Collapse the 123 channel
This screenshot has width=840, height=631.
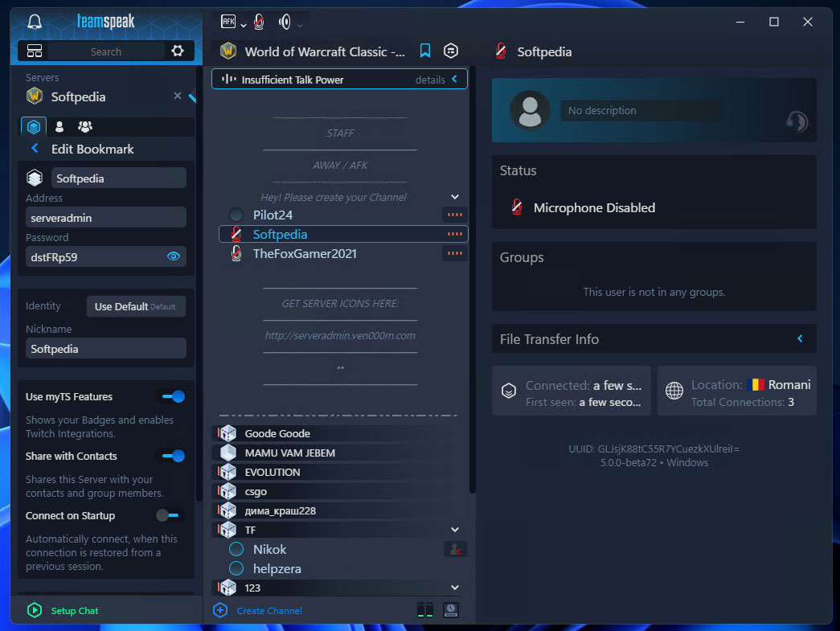pos(455,588)
